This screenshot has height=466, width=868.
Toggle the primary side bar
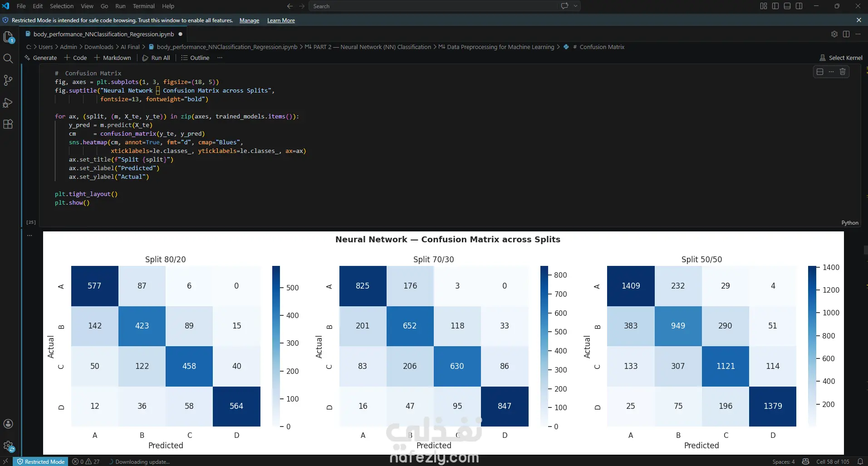pyautogui.click(x=775, y=6)
